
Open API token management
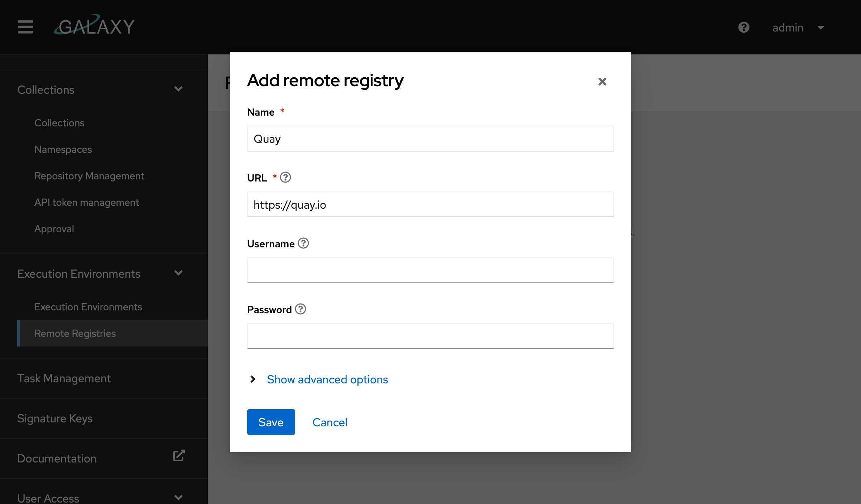[86, 202]
